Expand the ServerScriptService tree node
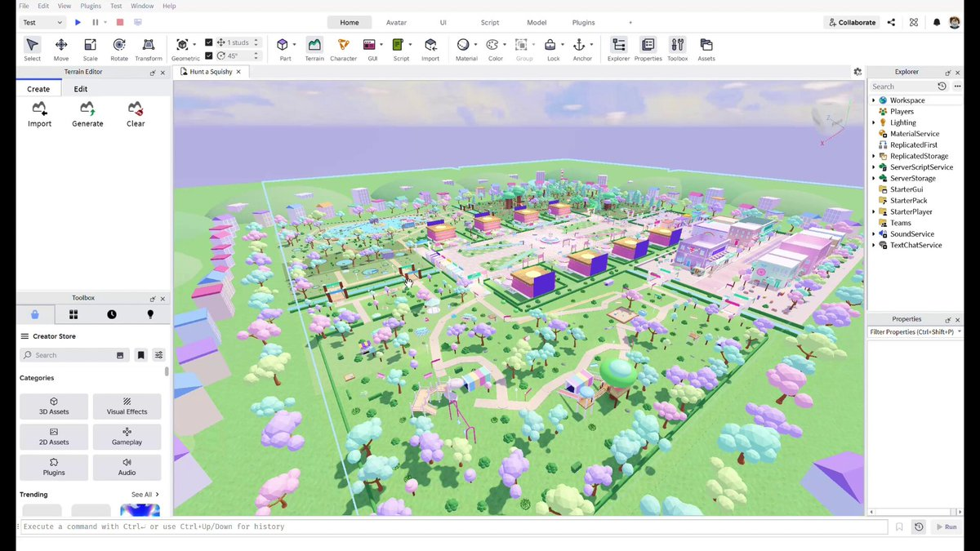Screen dimensions: 980x551 873,167
